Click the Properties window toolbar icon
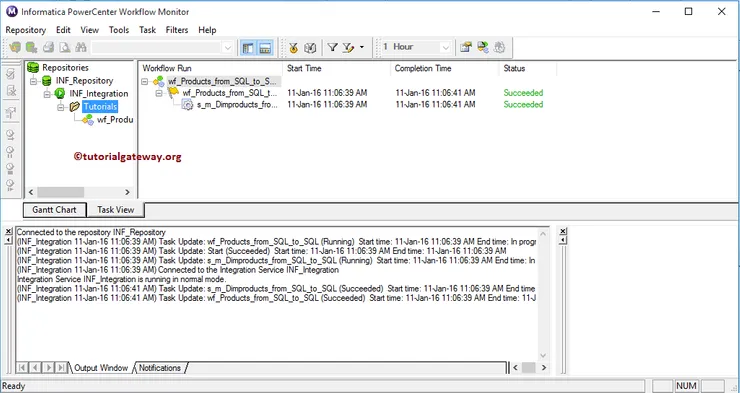 (x=466, y=47)
